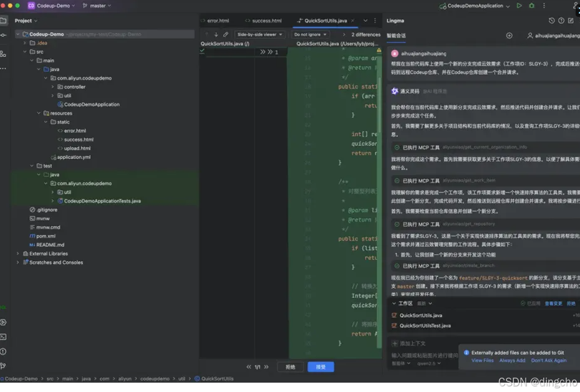Open the More actions menu beside Debug
580x392 pixels.
pos(544,6)
